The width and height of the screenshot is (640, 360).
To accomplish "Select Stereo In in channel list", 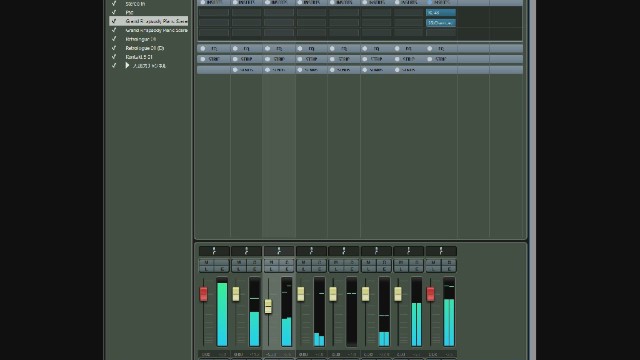I will (x=135, y=4).
